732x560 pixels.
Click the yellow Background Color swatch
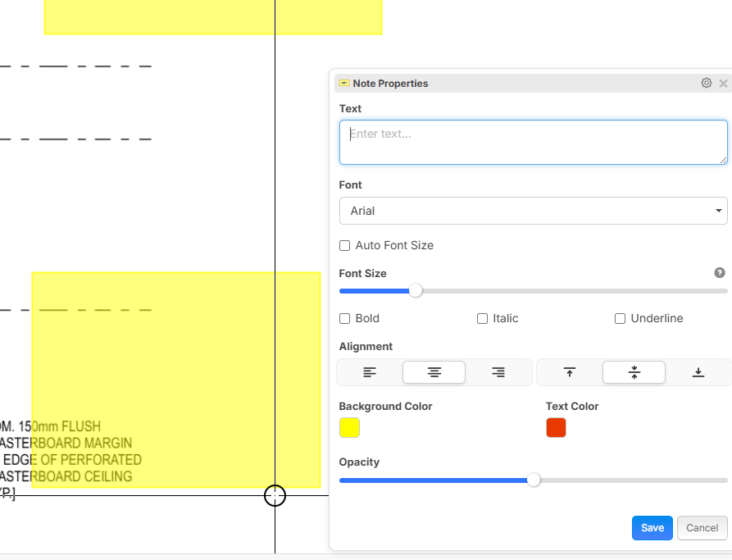(349, 428)
